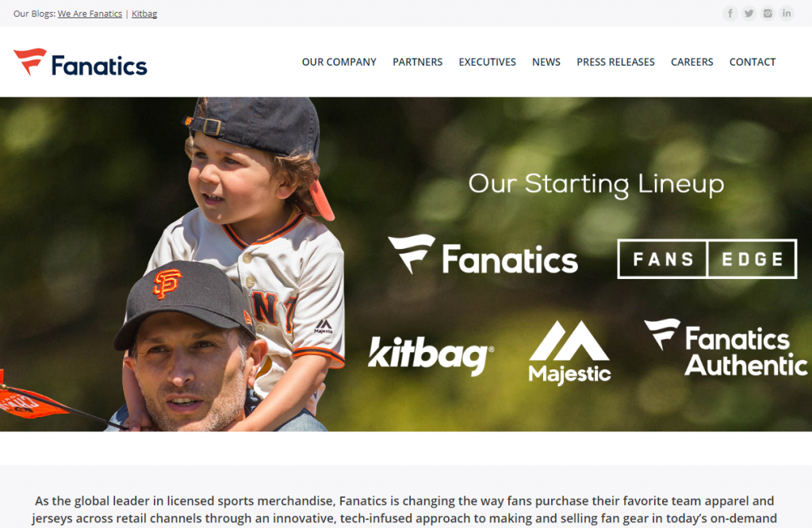
Task: Select the white Fanatics lineup logo
Action: [483, 254]
